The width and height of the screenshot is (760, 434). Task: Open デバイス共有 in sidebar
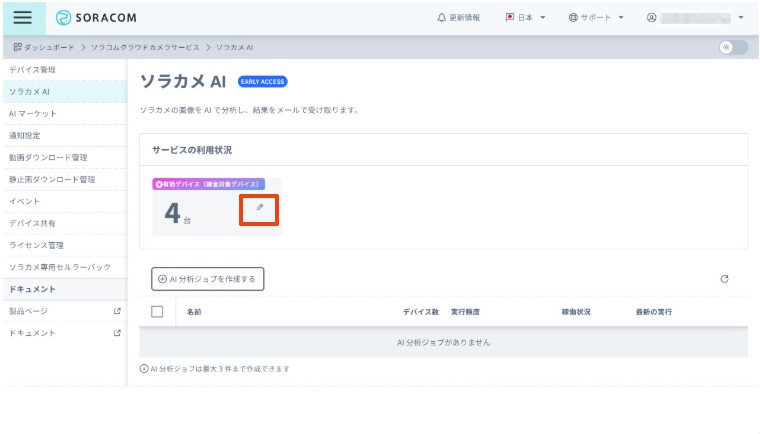click(65, 223)
